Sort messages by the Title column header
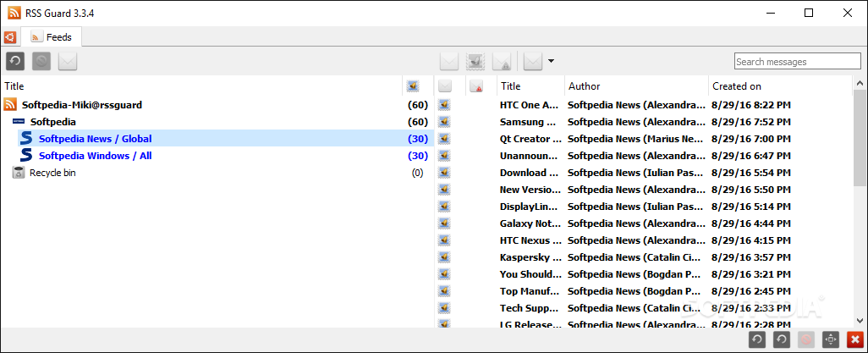 511,85
